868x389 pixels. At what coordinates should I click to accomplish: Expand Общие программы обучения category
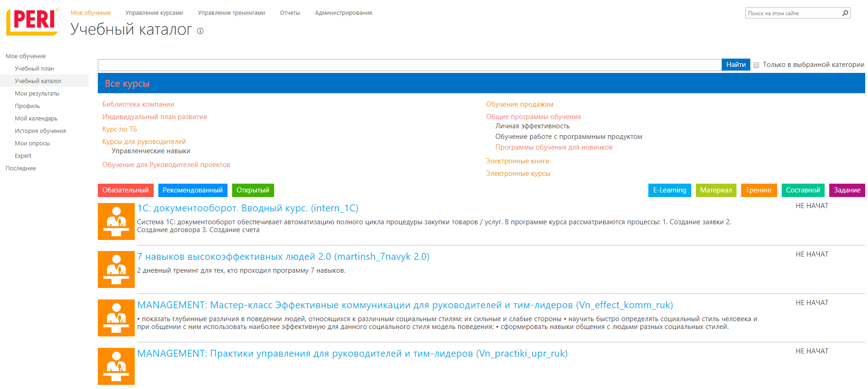click(533, 117)
